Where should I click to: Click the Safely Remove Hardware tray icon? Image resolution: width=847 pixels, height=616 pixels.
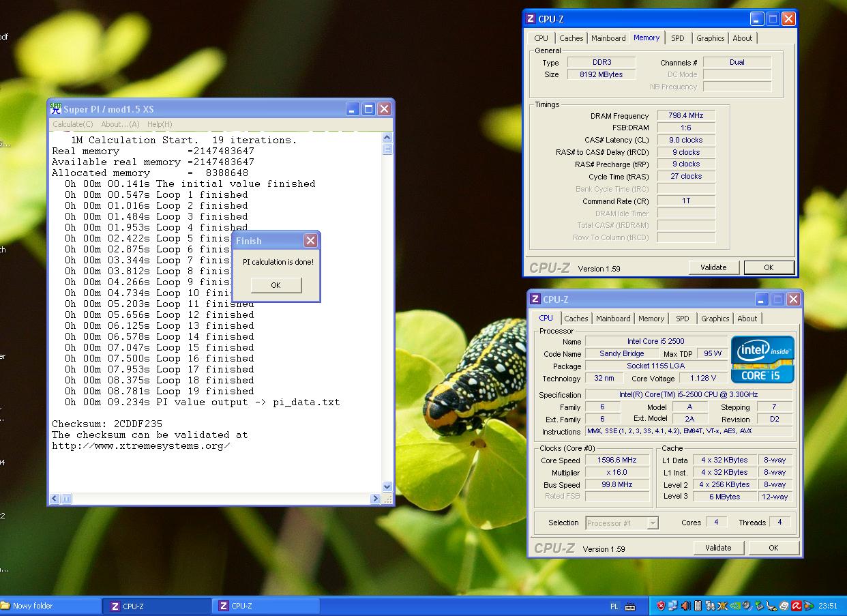759,606
